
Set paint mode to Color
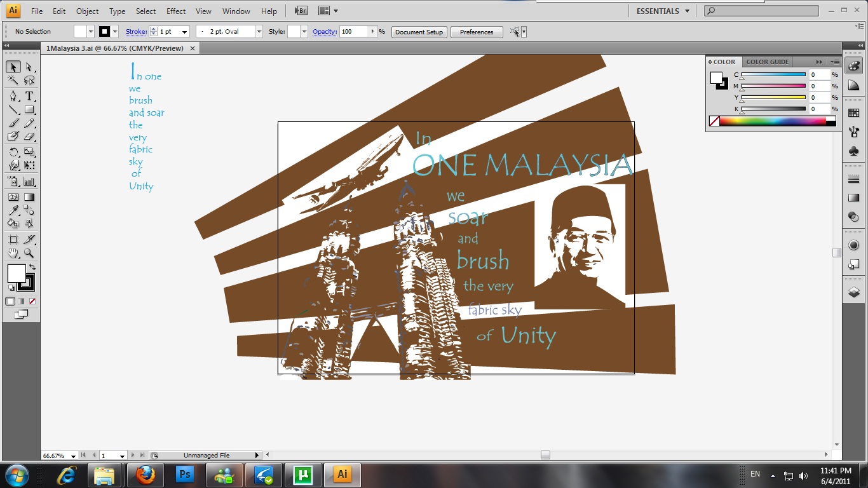(10, 301)
